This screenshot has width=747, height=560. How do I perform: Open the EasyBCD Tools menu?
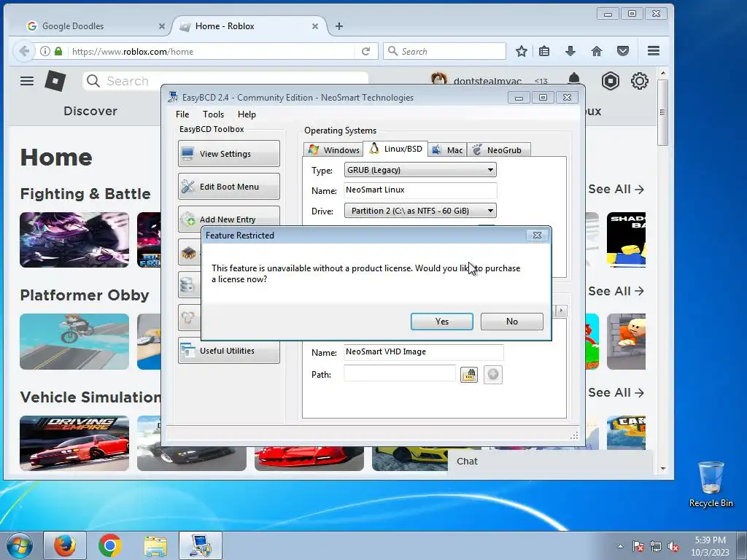(213, 114)
